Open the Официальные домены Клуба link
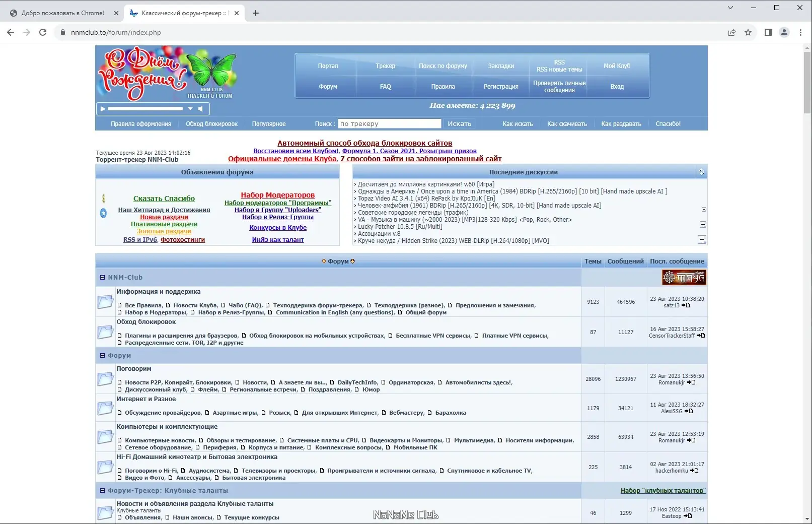812x524 pixels. tap(282, 159)
